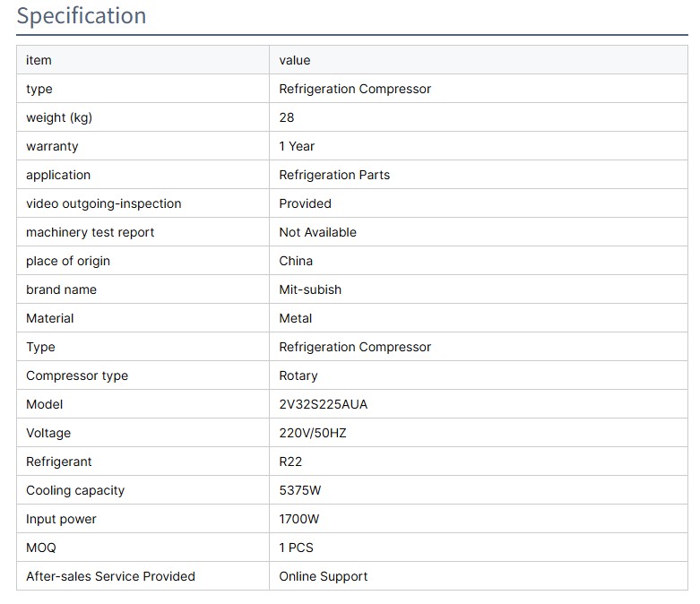Click the Material value Metal
This screenshot has height=604, width=700.
(296, 318)
